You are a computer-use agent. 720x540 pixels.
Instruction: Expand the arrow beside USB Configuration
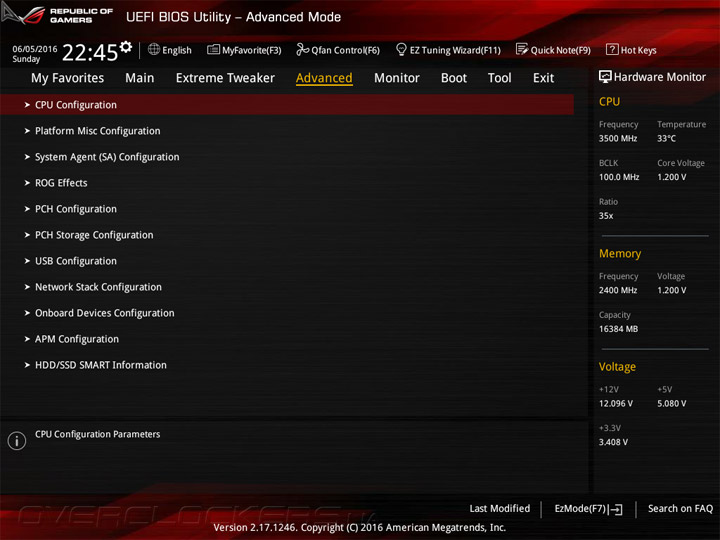27,261
